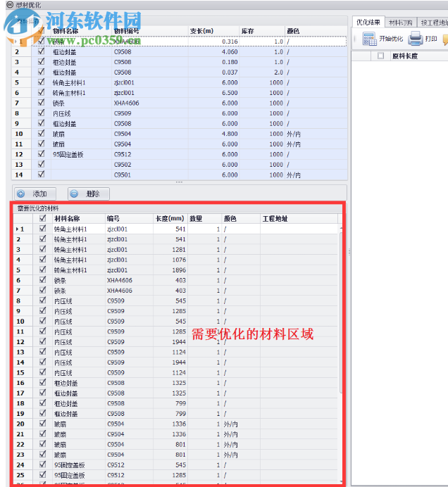Uncheck stock row with 支长 0.037
The width and height of the screenshot is (448, 487).
pos(41,72)
